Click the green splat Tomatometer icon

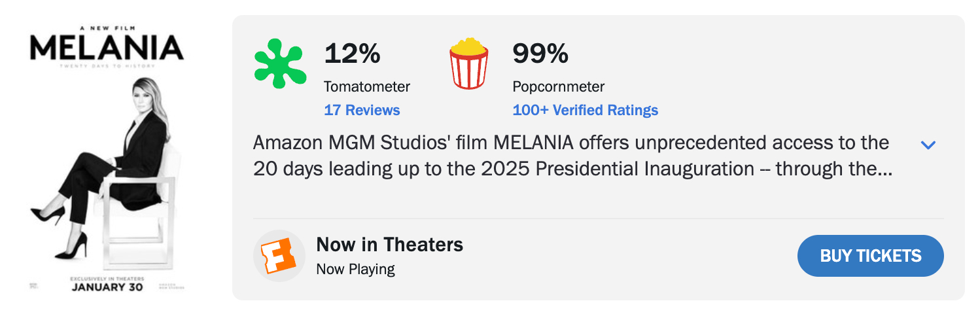coord(279,63)
